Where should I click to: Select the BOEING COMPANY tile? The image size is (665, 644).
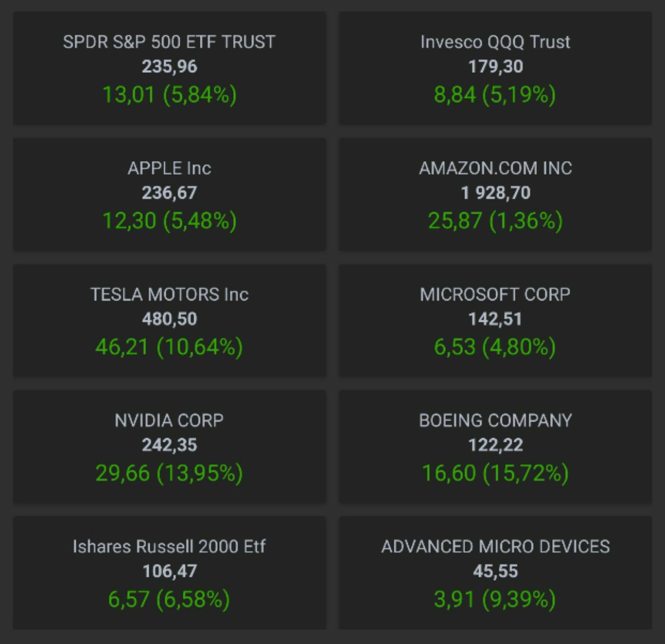(x=495, y=446)
